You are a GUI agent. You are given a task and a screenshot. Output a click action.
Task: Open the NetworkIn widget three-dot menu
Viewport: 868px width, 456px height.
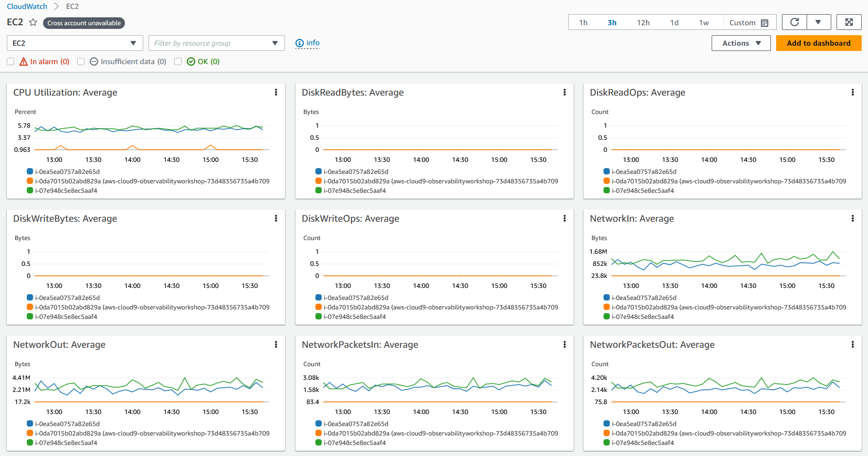click(853, 219)
